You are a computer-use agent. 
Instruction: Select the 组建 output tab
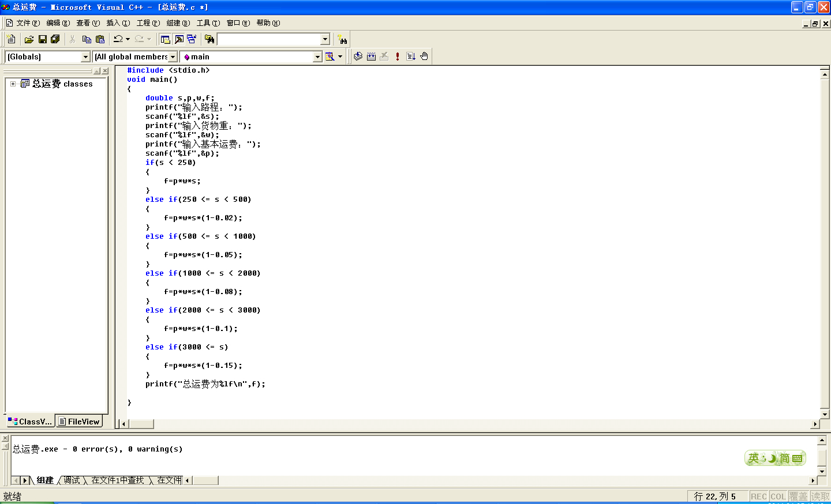pos(45,480)
